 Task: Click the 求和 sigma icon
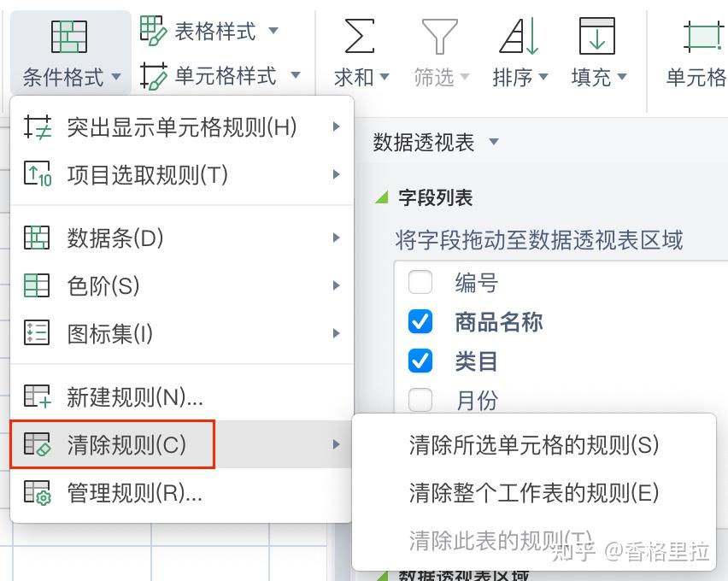pyautogui.click(x=360, y=36)
